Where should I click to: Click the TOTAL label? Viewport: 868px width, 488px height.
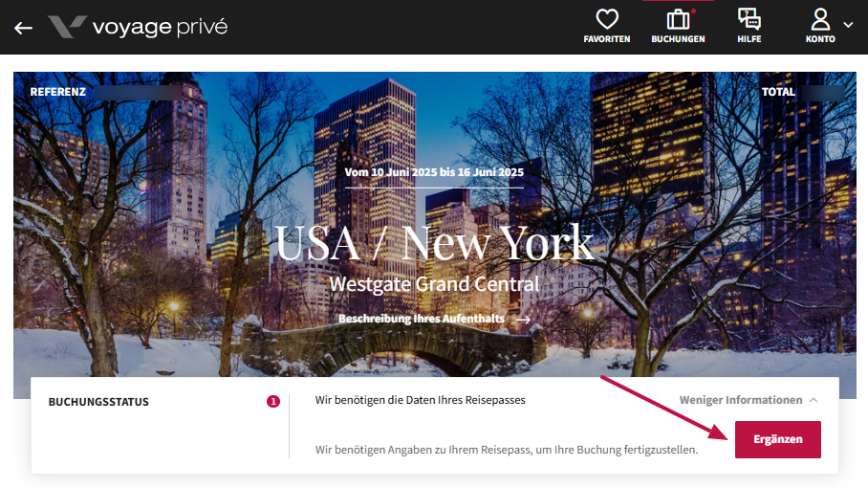click(x=778, y=92)
